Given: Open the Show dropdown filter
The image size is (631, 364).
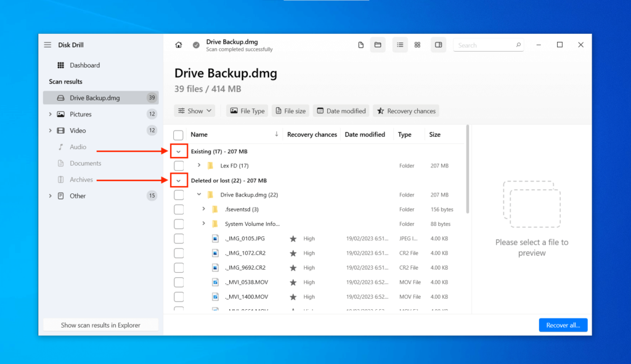Looking at the screenshot, I should [x=195, y=110].
